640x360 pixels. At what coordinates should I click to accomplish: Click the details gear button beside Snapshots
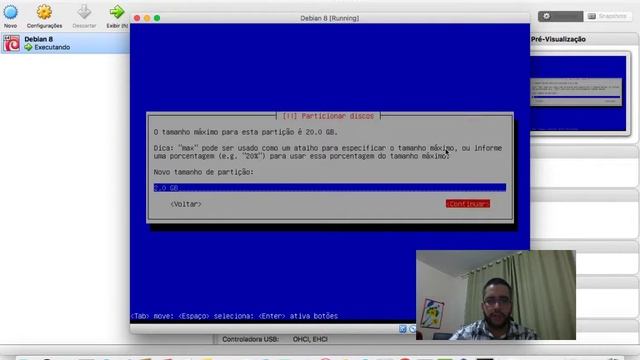pos(560,16)
